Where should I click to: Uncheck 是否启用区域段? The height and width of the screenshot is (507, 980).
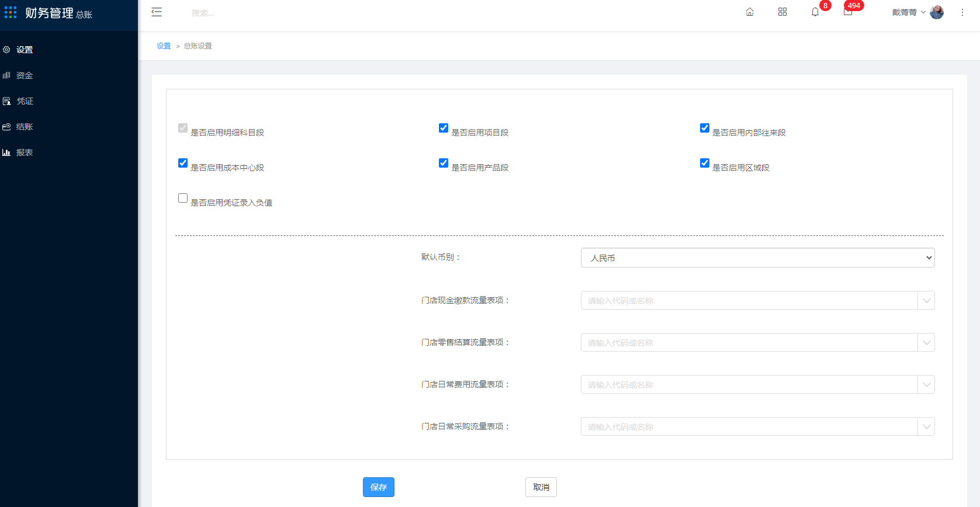705,163
